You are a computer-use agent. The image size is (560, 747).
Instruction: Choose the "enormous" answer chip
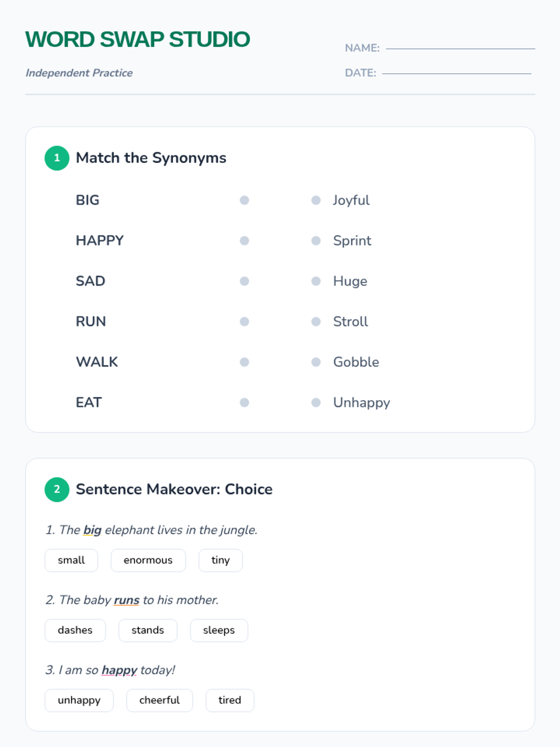(148, 560)
